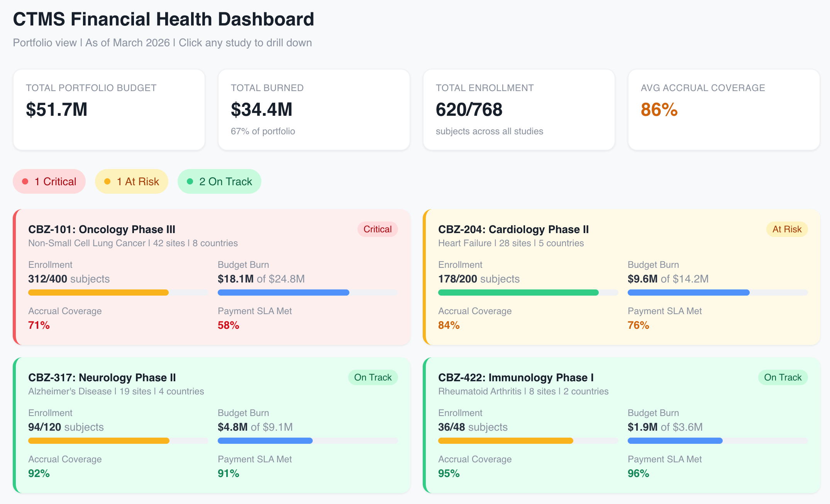This screenshot has width=830, height=504.
Task: Drill into the CBZ-422 Immunology Phase I study
Action: 516,378
